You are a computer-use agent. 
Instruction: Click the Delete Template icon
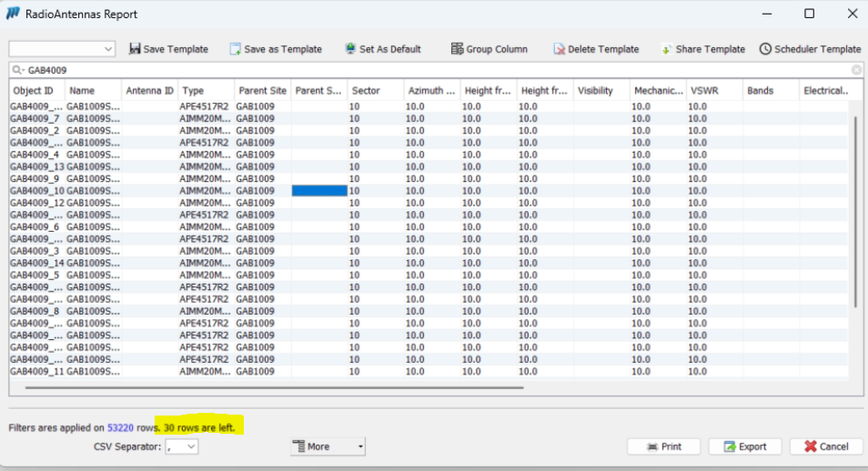tap(559, 49)
